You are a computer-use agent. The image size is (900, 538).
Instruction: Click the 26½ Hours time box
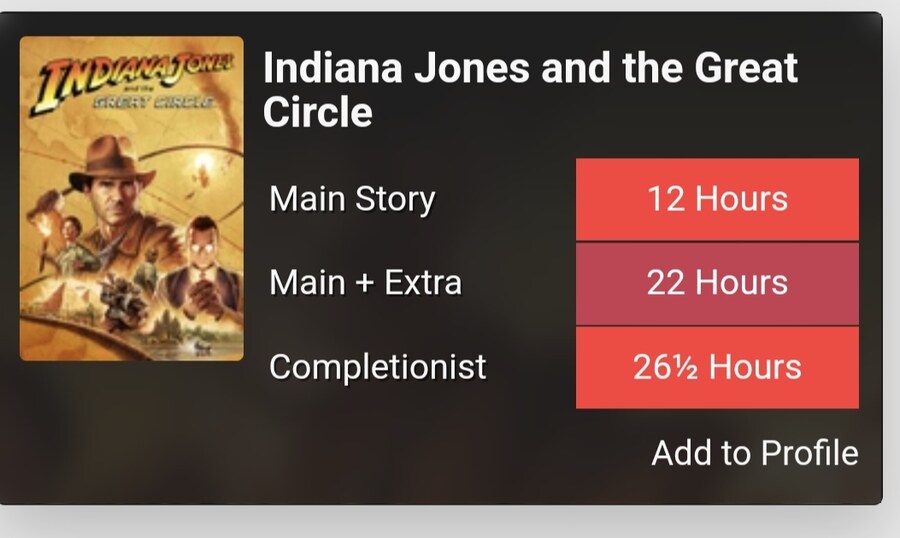(717, 367)
